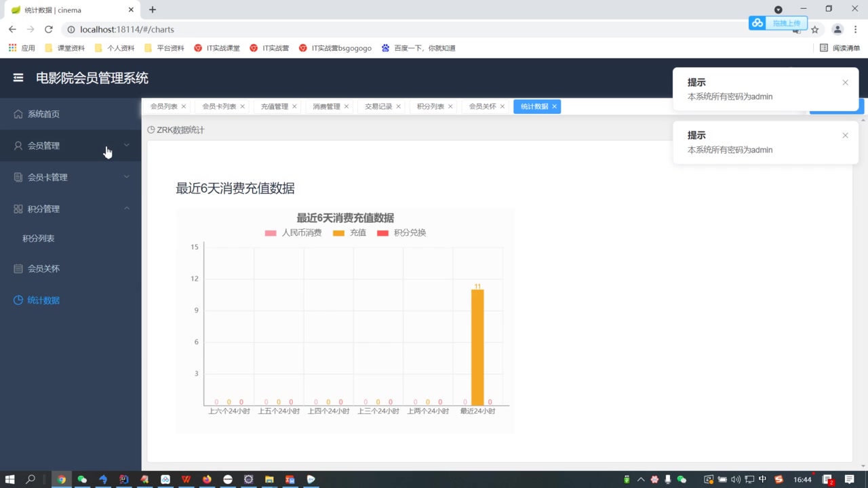Switch to the 充值管理 tab

pos(275,106)
